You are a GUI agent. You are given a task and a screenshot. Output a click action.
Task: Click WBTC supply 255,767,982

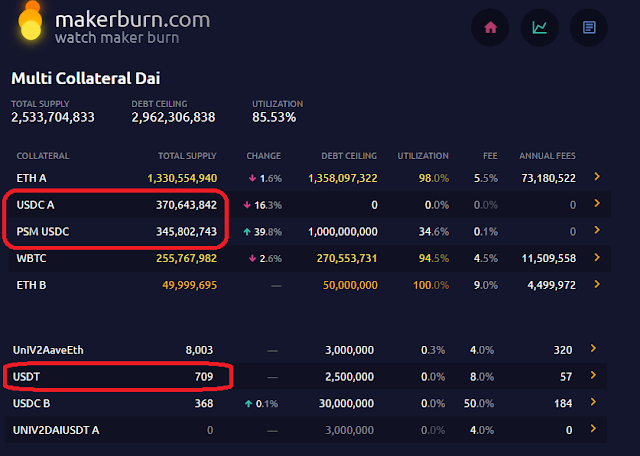click(187, 258)
